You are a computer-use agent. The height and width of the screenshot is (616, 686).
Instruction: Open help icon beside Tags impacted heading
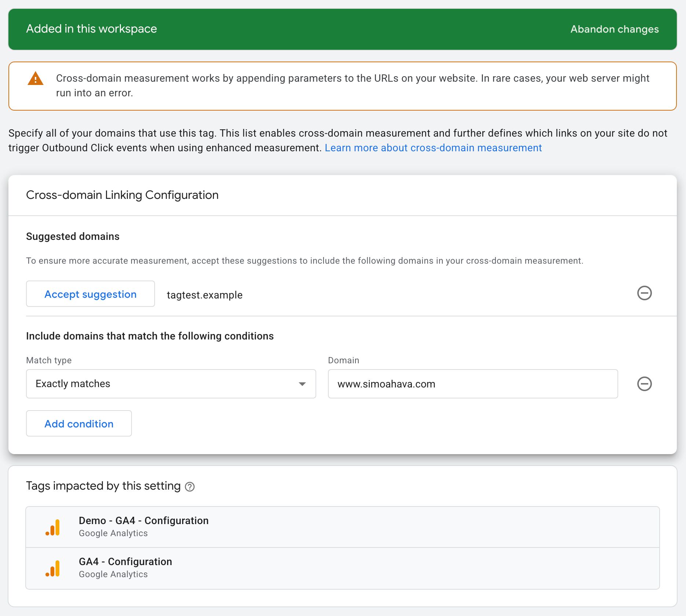(189, 487)
